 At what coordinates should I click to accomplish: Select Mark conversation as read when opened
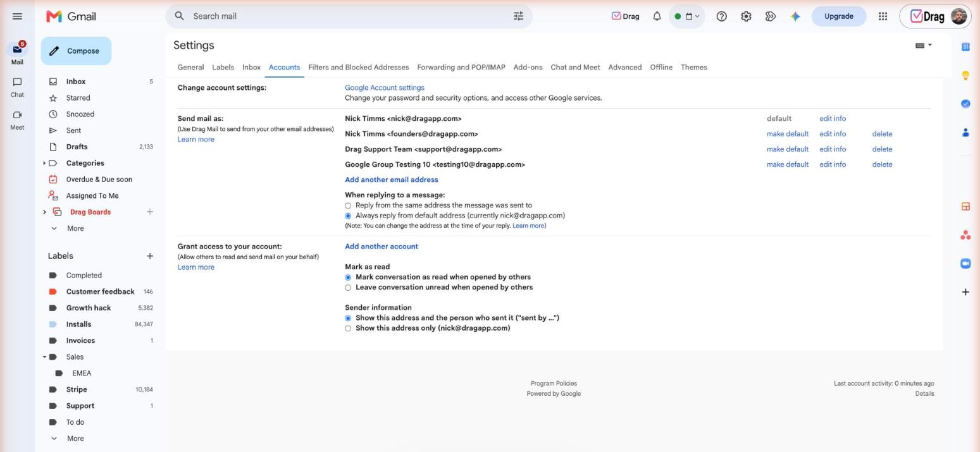click(348, 278)
